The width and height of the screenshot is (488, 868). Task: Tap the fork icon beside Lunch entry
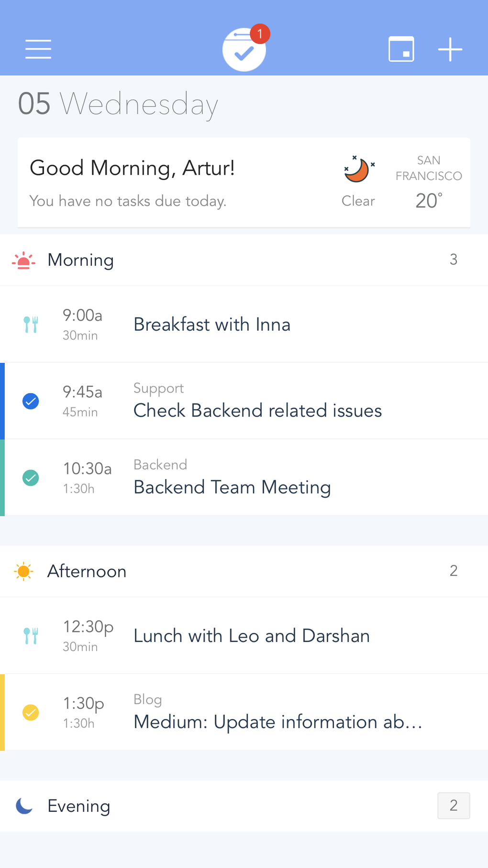(31, 636)
